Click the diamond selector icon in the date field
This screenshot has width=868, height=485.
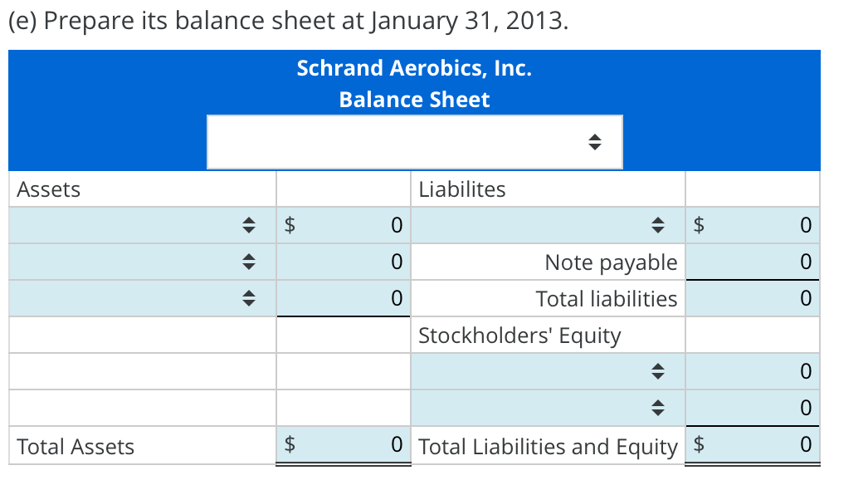coord(596,141)
